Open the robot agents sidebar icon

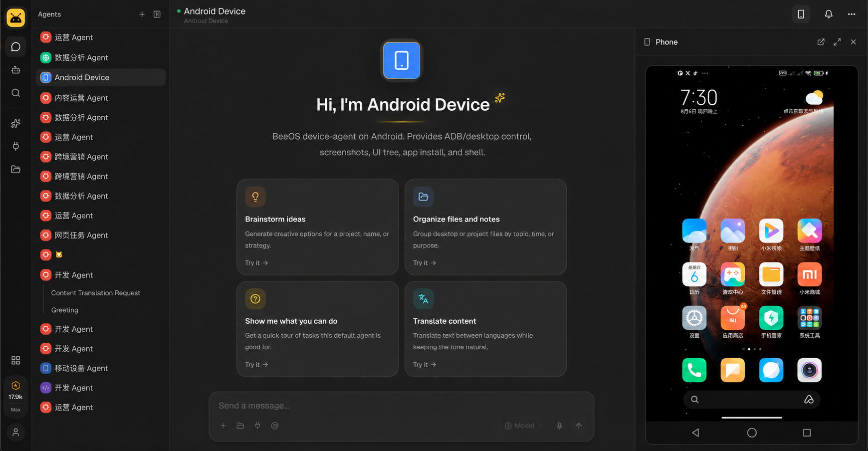point(16,70)
